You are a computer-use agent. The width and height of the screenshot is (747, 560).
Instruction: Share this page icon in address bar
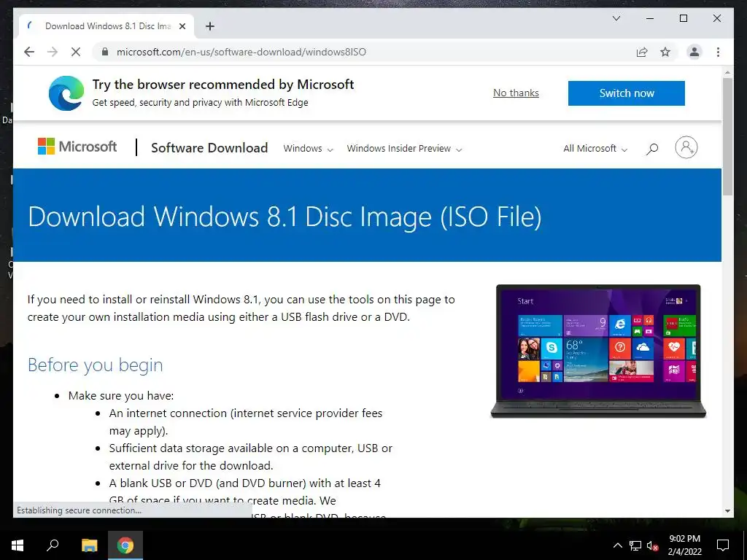pyautogui.click(x=642, y=52)
